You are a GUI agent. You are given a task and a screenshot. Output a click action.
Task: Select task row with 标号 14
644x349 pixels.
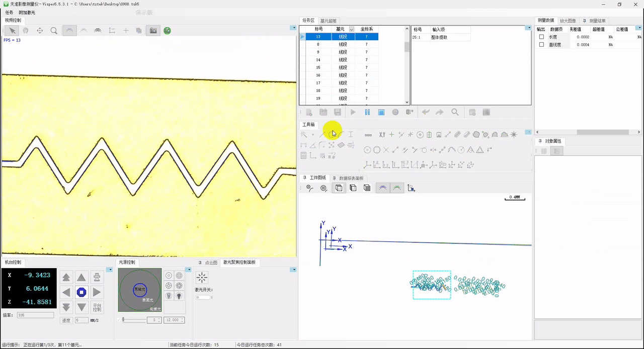(x=339, y=60)
